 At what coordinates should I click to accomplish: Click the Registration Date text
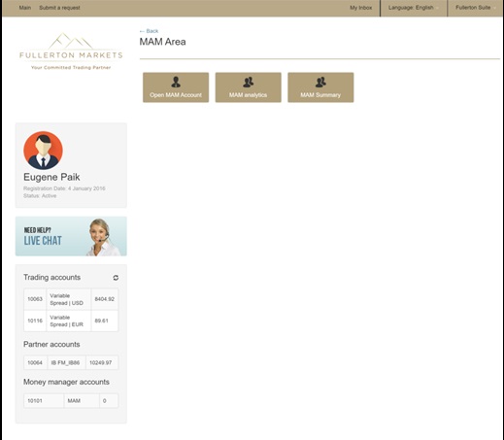pos(64,188)
